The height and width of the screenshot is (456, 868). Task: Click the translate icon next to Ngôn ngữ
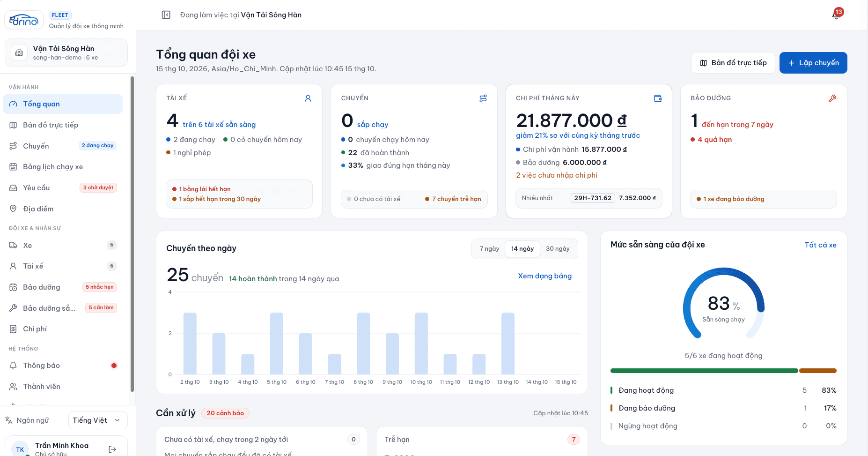point(9,420)
